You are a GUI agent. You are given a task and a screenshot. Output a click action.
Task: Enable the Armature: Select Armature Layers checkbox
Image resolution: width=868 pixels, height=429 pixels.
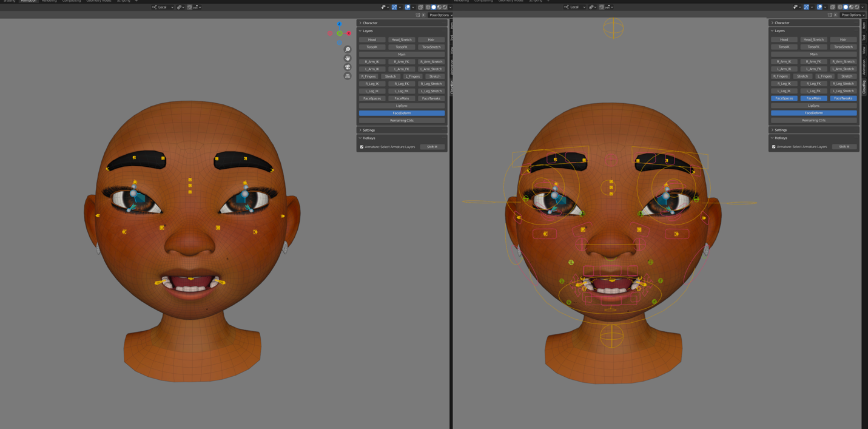click(x=362, y=147)
